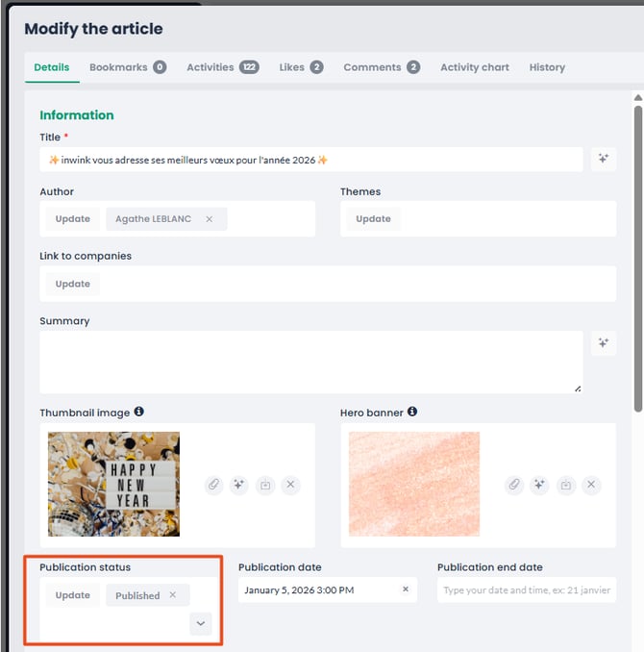Screen dimensions: 644x652
Task: Click Update button under Themes
Action: [x=373, y=219]
